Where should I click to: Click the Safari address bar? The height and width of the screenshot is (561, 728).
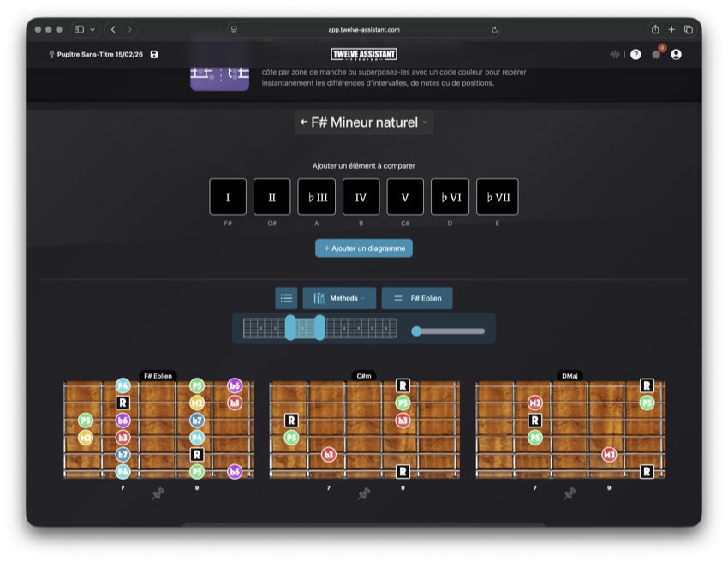click(364, 29)
